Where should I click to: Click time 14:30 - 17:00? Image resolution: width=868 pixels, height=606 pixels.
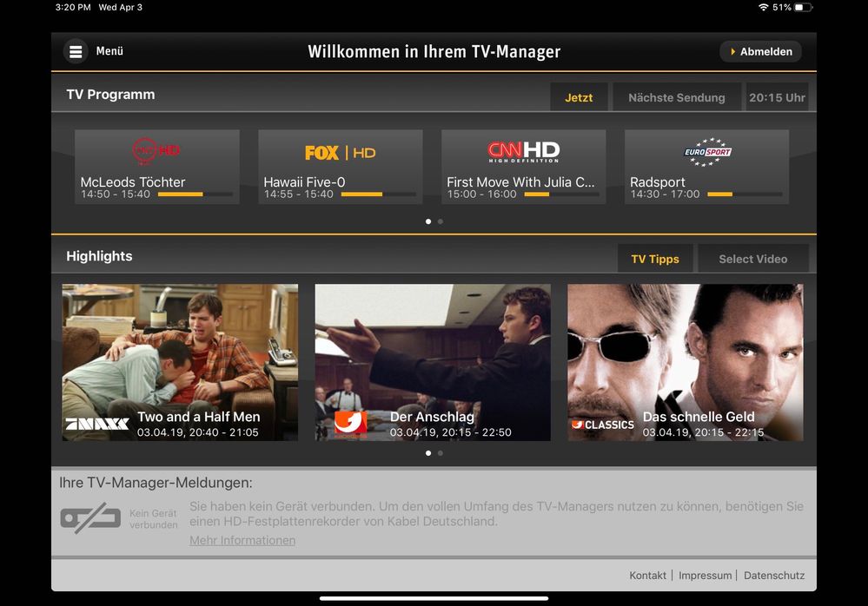coord(665,194)
